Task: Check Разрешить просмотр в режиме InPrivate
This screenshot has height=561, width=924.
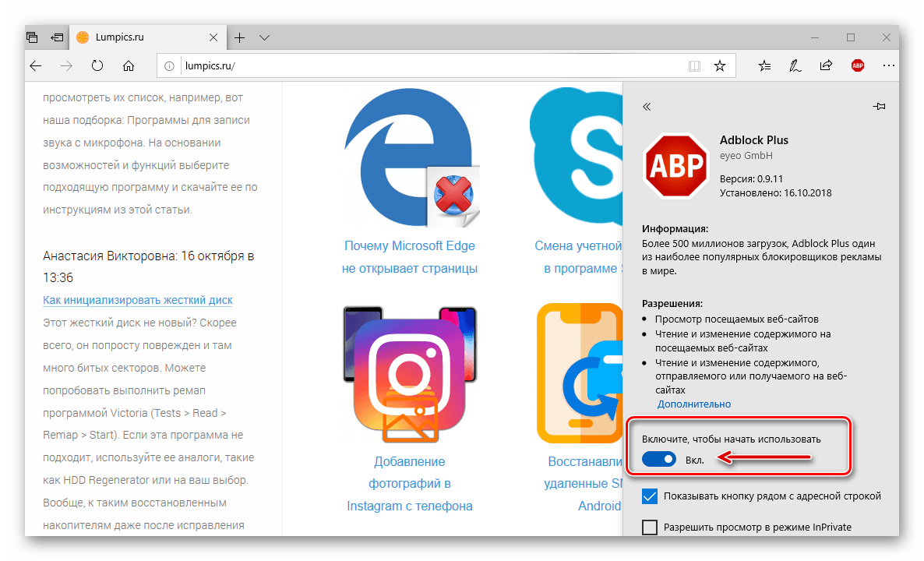Action: [650, 527]
